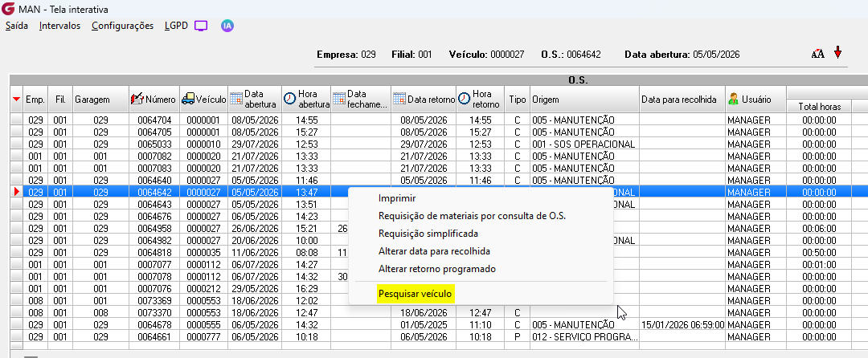
Task: Sort by the Origem column header
Action: (x=584, y=100)
